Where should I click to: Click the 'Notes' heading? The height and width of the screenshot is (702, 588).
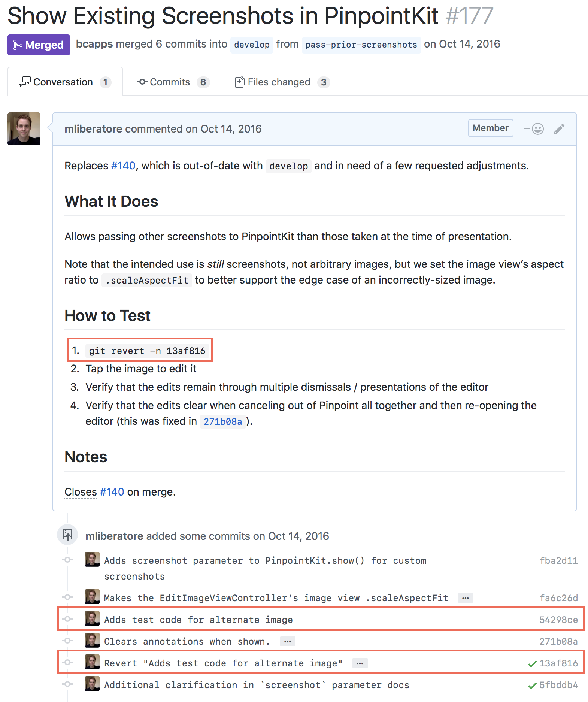coord(86,457)
